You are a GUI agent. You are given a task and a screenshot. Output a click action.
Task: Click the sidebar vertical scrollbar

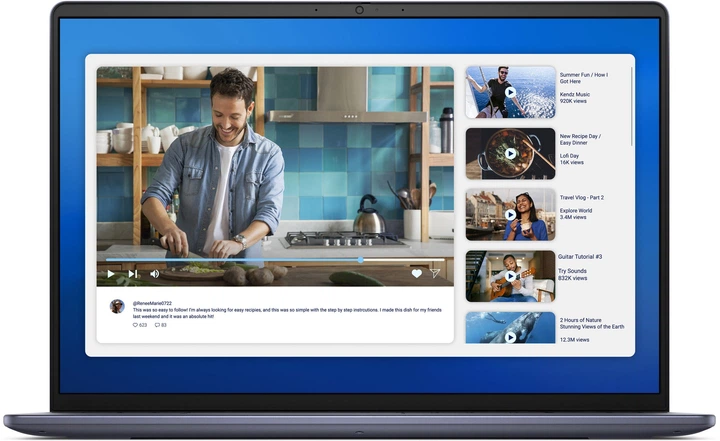(631, 110)
